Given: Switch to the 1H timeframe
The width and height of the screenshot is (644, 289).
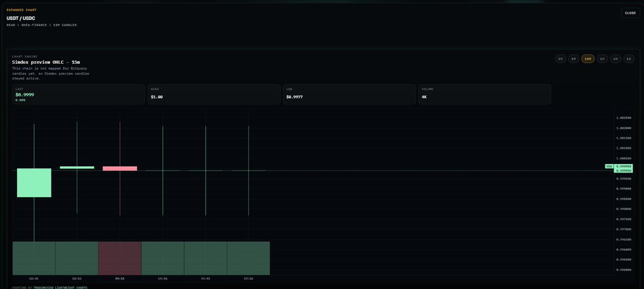Looking at the screenshot, I should (x=602, y=59).
